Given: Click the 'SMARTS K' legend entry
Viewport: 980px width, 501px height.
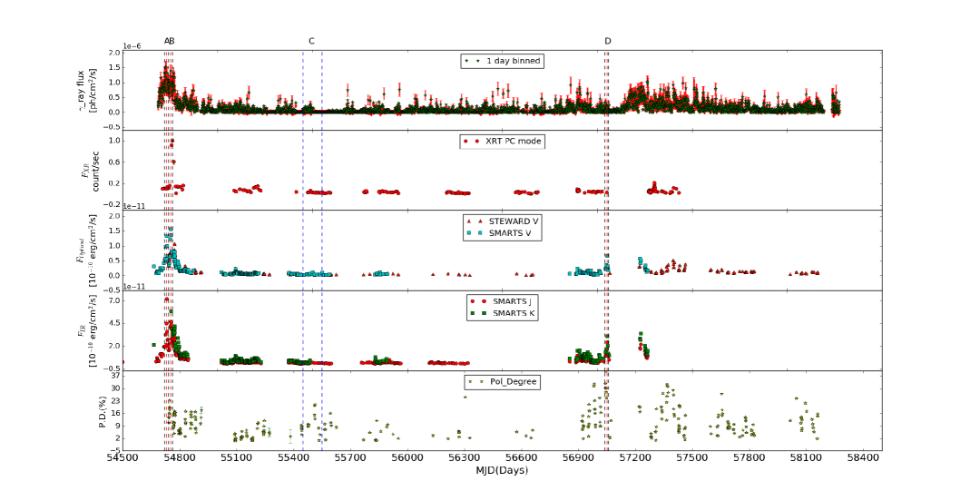Looking at the screenshot, I should point(514,313).
